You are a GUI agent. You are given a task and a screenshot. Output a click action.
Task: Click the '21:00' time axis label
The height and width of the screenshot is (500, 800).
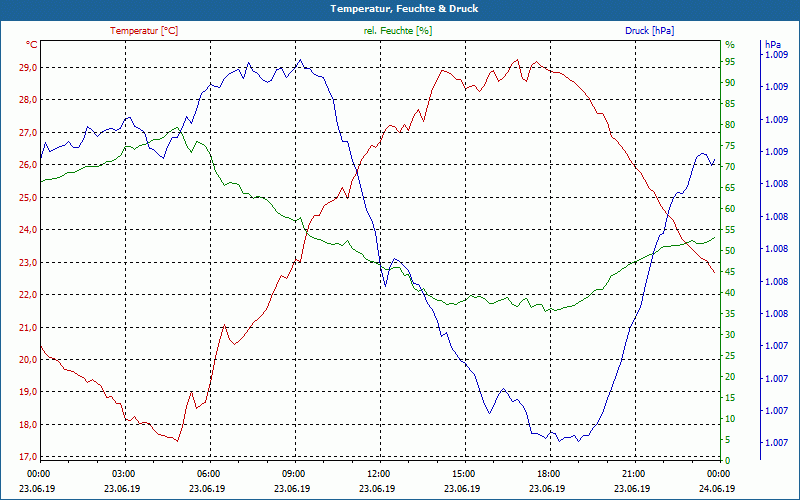[x=633, y=474]
